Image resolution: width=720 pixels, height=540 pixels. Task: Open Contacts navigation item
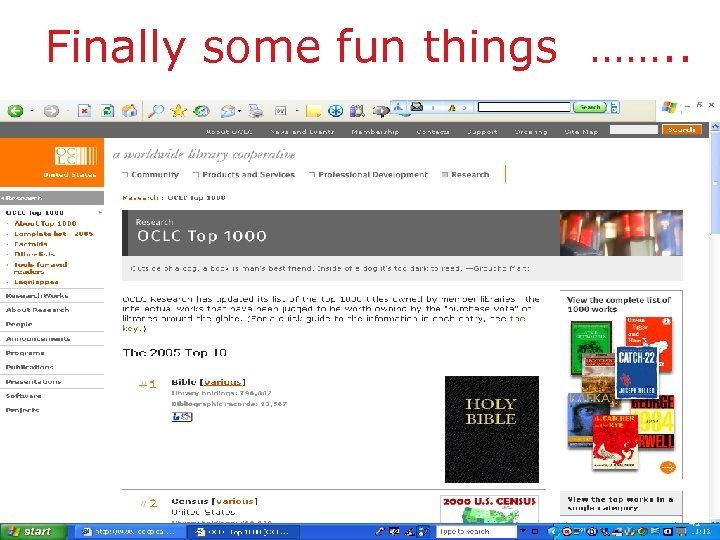tap(433, 131)
